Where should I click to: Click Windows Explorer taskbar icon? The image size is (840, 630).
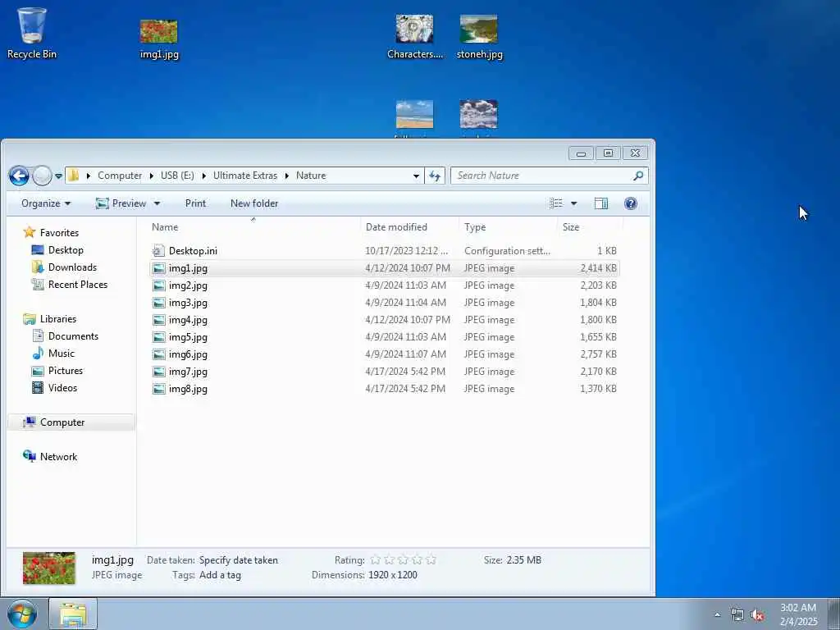[73, 614]
